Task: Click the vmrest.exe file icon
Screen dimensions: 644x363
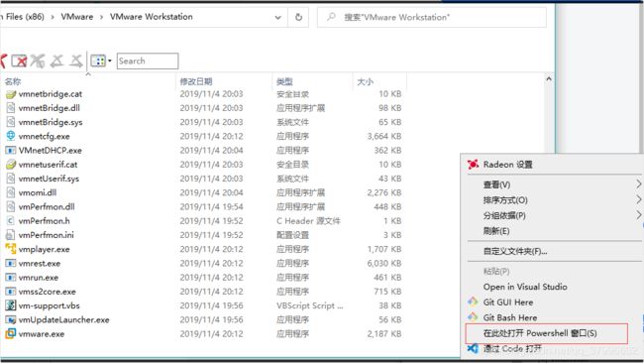Action: [x=11, y=263]
